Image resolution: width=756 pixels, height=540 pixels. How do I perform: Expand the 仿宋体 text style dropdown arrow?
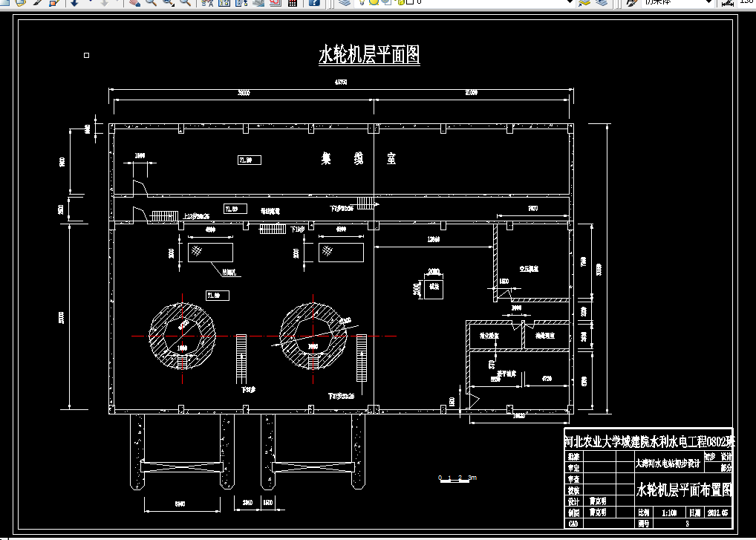click(x=708, y=2)
